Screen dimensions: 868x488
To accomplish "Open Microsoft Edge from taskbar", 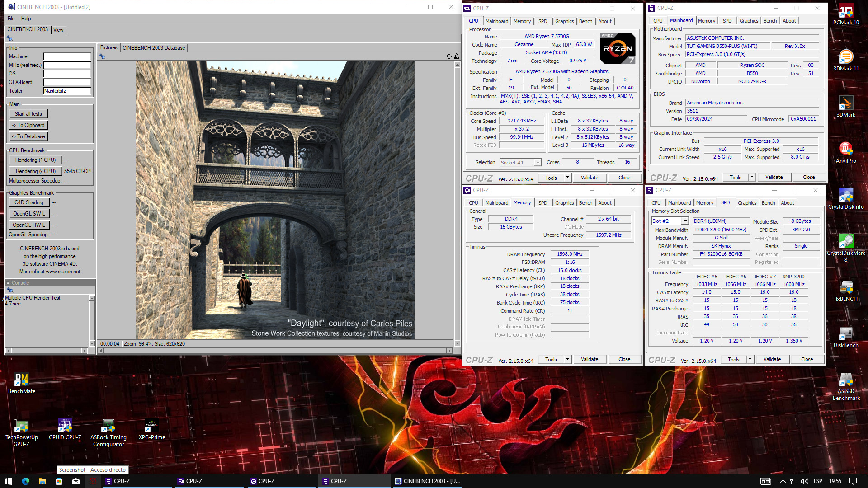I will [x=25, y=481].
